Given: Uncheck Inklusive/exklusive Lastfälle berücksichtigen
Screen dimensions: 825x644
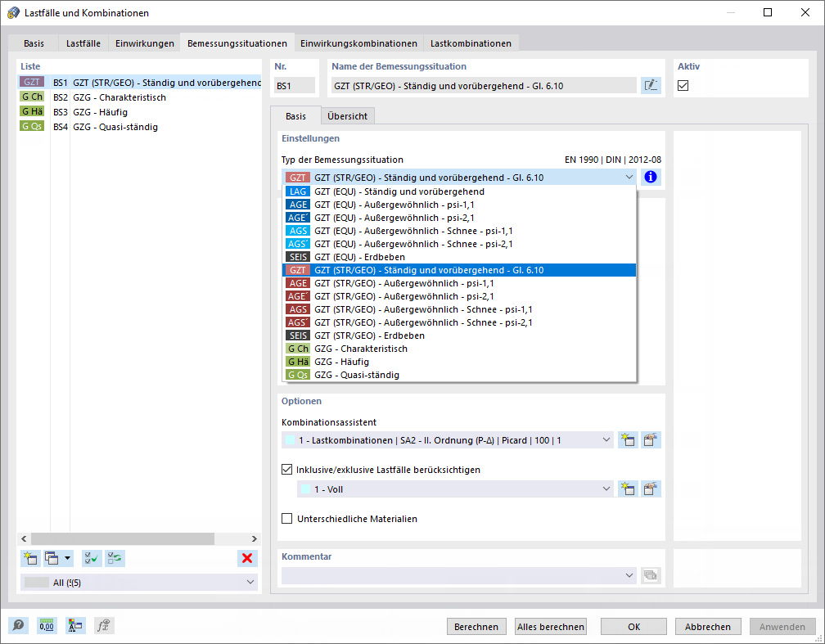Looking at the screenshot, I should tap(286, 470).
